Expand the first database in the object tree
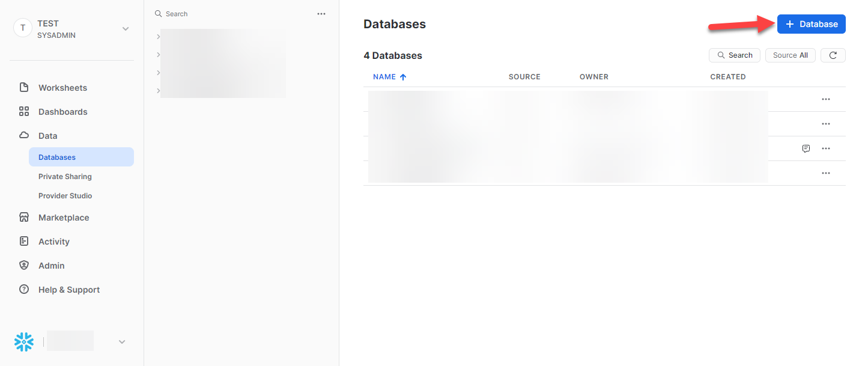Image resolution: width=868 pixels, height=366 pixels. pyautogui.click(x=158, y=36)
